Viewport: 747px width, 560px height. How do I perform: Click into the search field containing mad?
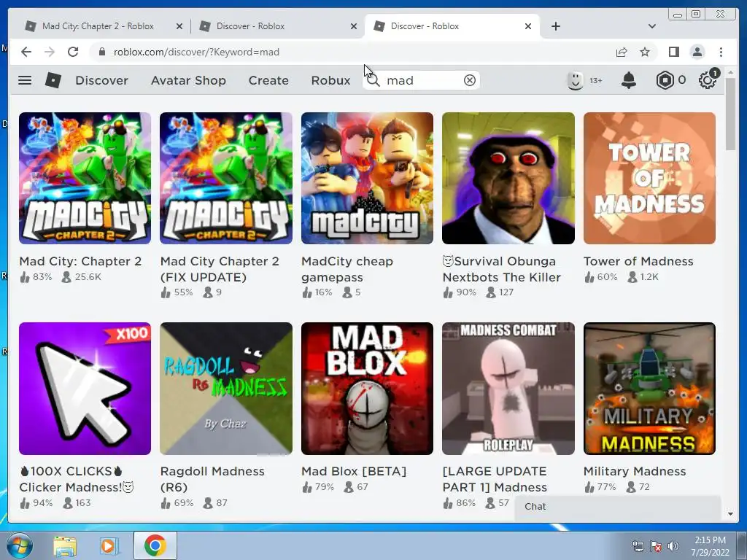pos(423,80)
